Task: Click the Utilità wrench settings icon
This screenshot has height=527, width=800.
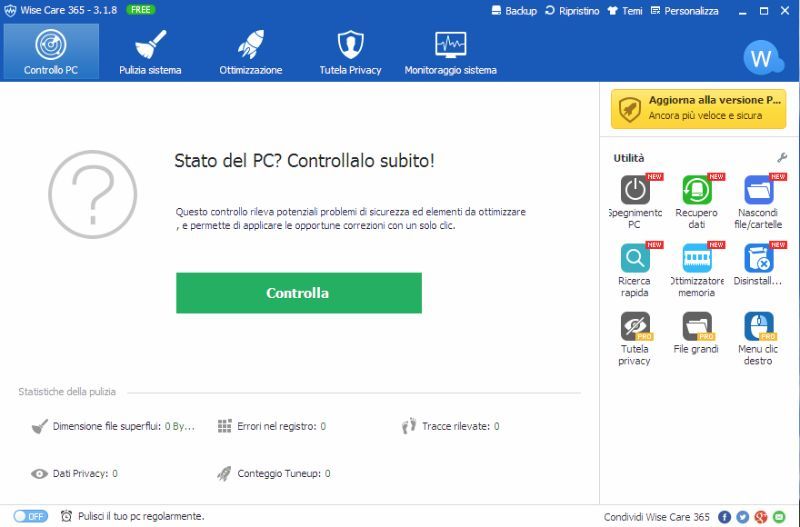Action: pyautogui.click(x=782, y=158)
